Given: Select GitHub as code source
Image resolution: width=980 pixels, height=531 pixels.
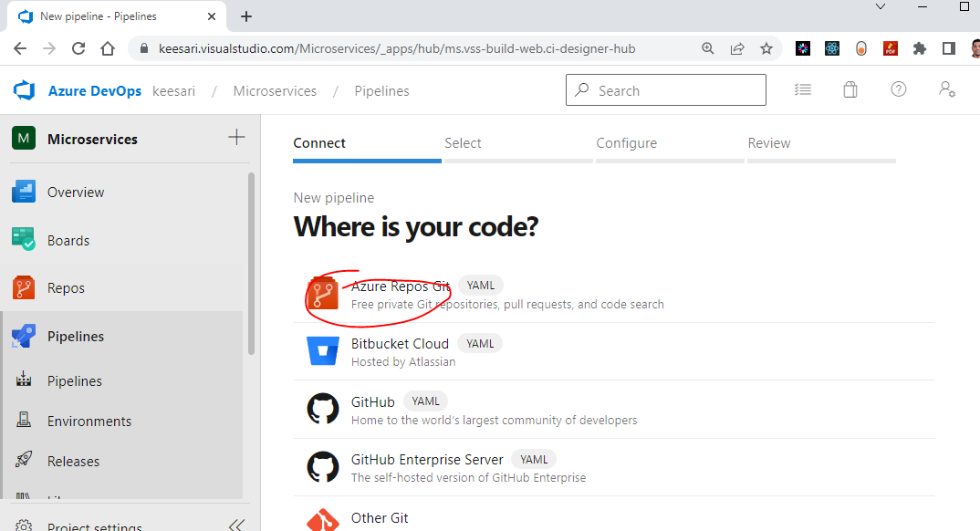Looking at the screenshot, I should click(614, 410).
